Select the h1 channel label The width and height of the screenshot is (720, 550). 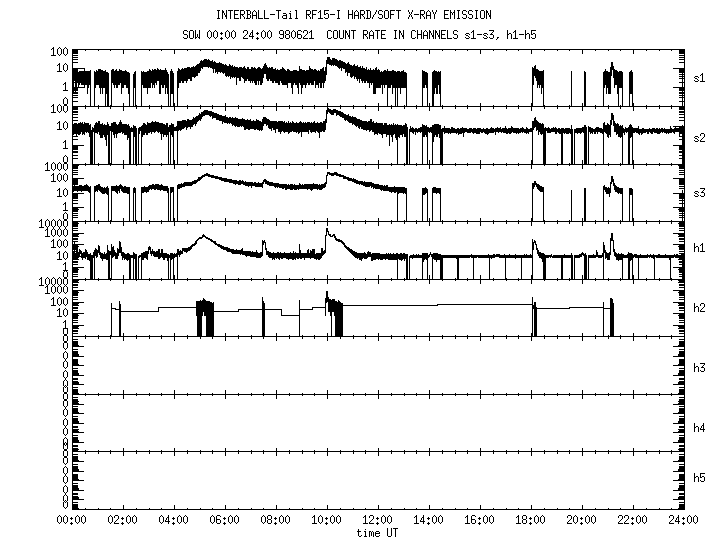click(x=699, y=247)
